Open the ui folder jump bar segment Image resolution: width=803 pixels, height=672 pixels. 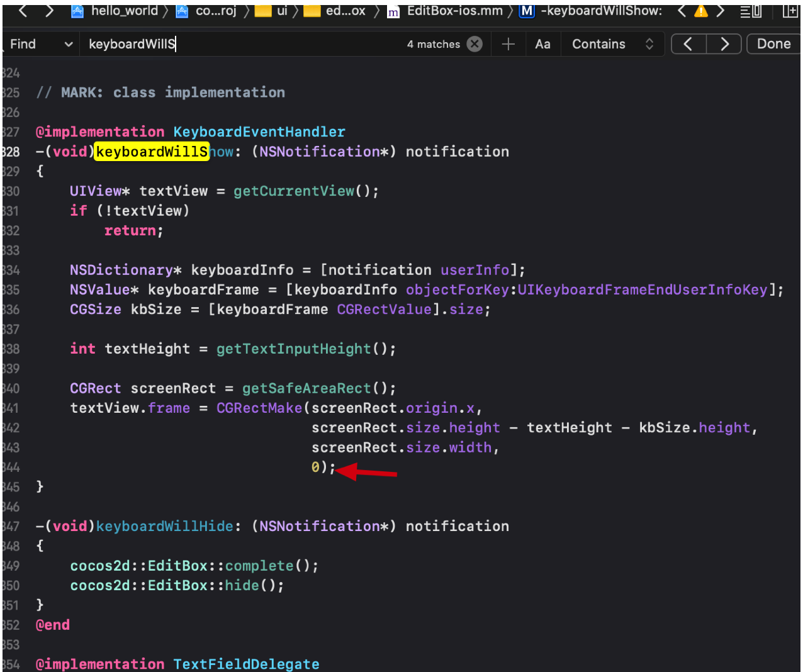[x=272, y=11]
